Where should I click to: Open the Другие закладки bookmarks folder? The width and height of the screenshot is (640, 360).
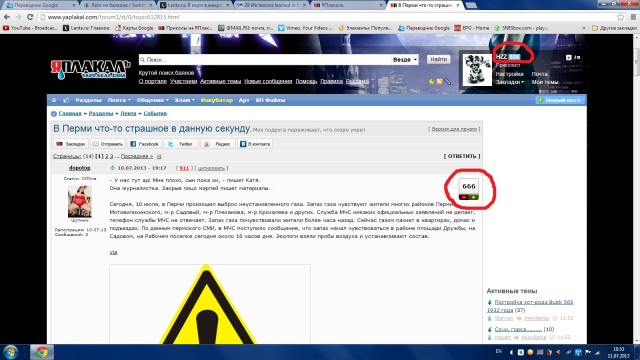(x=614, y=28)
